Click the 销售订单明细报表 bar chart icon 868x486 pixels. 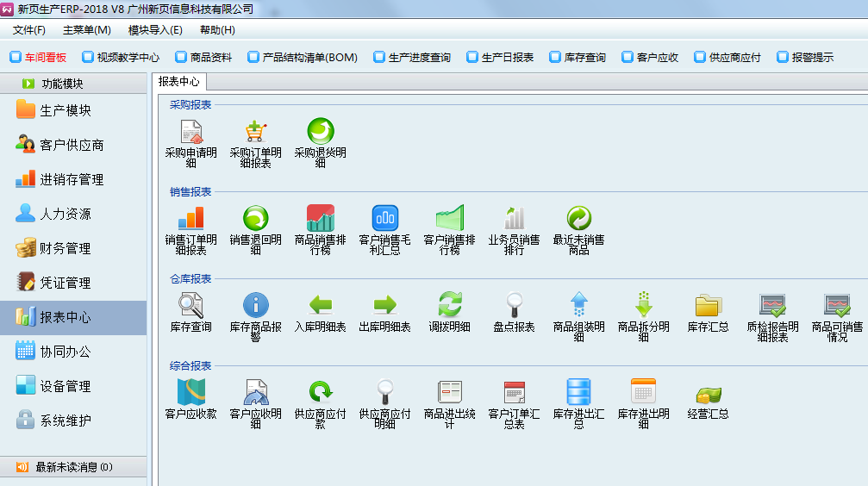(190, 219)
